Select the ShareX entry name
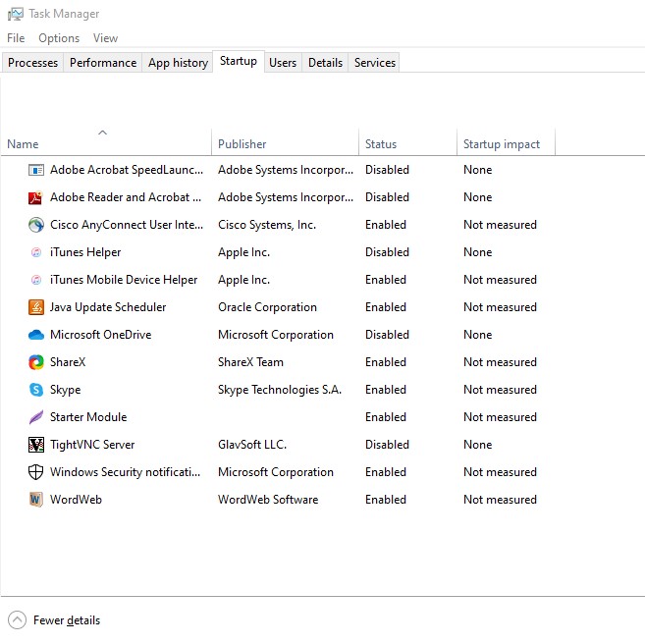 68,362
